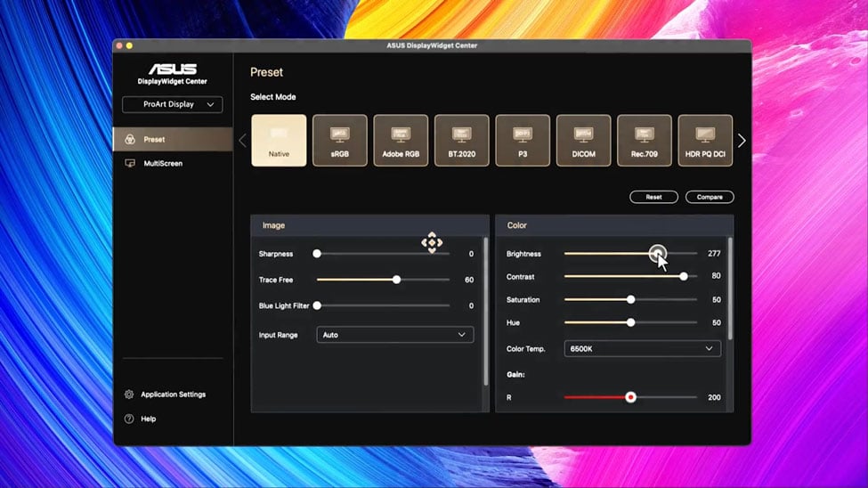Screen dimensions: 868x488
Task: Click the Brightness slider handle
Action: [658, 254]
